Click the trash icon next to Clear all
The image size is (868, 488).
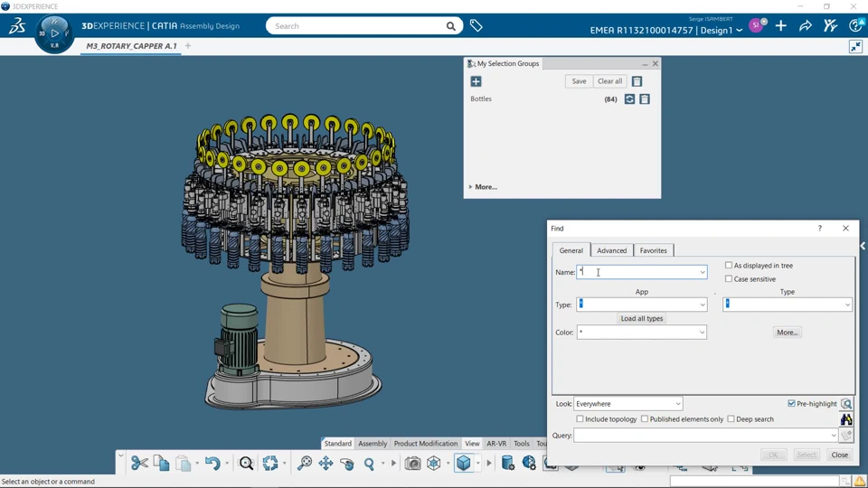tap(637, 81)
